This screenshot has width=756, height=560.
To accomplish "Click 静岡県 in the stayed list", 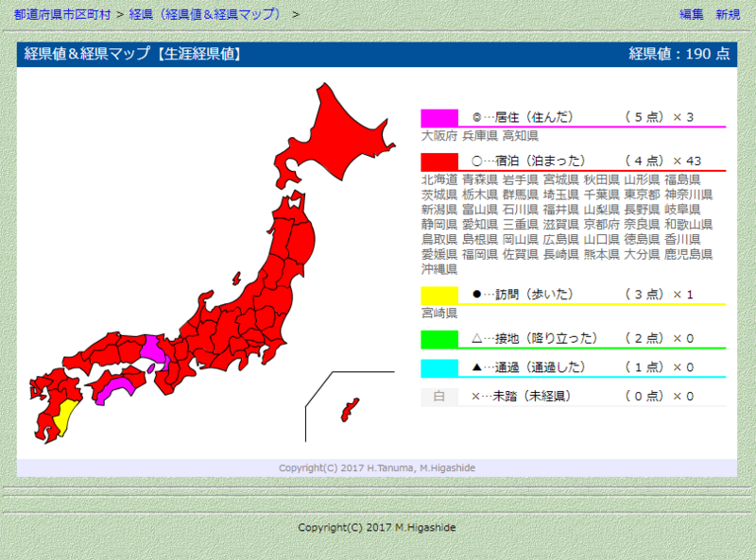I will [x=439, y=225].
